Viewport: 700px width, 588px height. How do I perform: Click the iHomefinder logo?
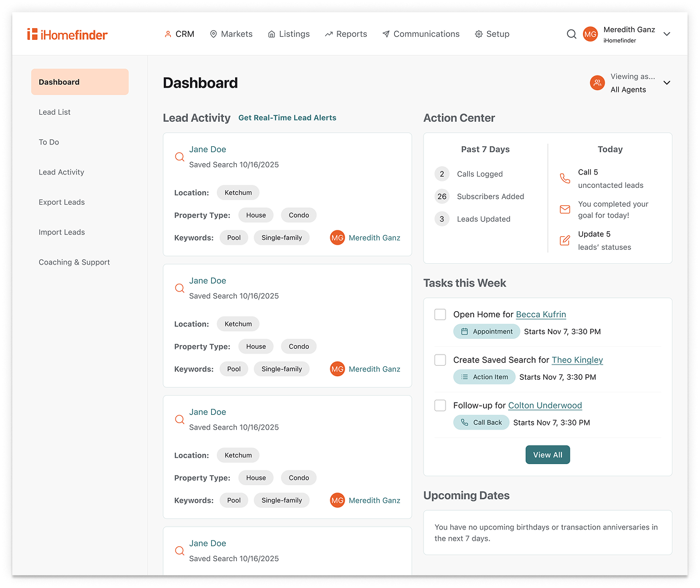coord(67,35)
